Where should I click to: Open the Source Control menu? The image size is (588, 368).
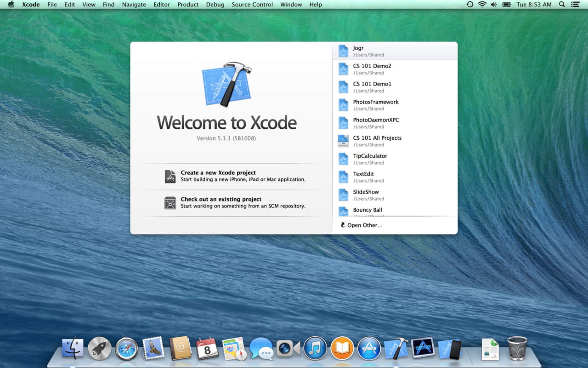tap(252, 5)
